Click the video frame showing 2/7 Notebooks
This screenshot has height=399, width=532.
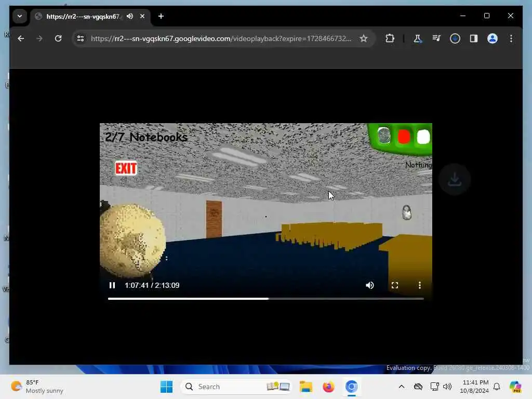(265, 212)
